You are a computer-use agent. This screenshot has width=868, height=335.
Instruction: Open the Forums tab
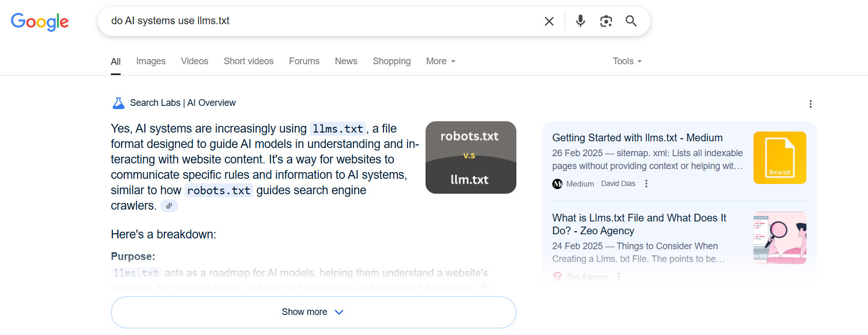click(304, 61)
